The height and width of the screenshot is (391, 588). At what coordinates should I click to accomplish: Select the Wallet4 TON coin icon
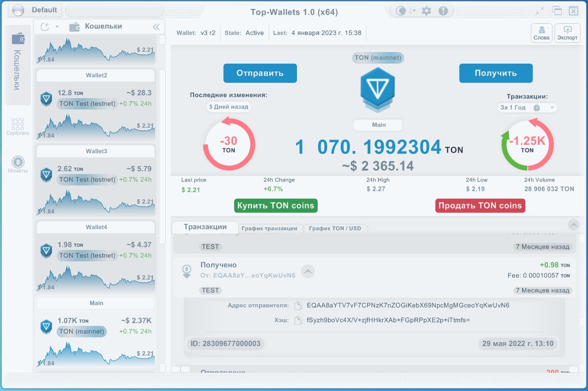click(46, 250)
